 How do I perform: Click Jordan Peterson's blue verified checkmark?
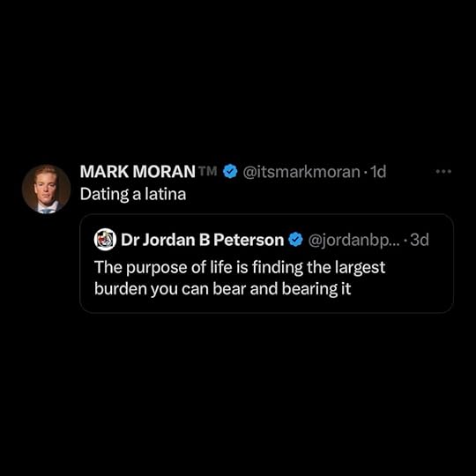295,240
